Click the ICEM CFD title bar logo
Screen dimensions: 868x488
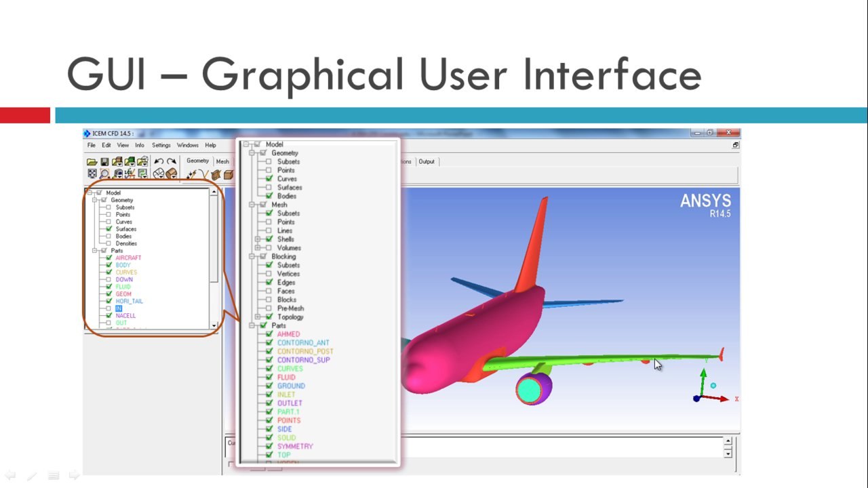coord(87,134)
